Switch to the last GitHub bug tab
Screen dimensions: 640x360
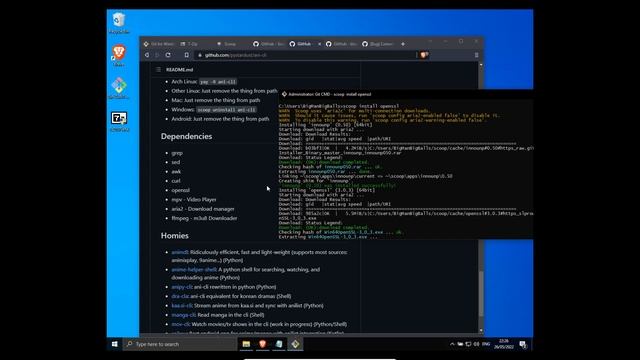378,44
